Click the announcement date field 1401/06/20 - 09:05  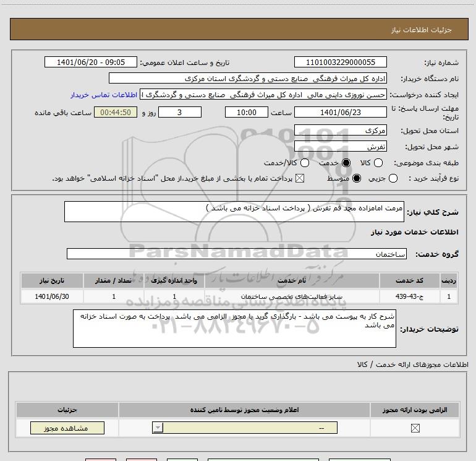click(91, 62)
